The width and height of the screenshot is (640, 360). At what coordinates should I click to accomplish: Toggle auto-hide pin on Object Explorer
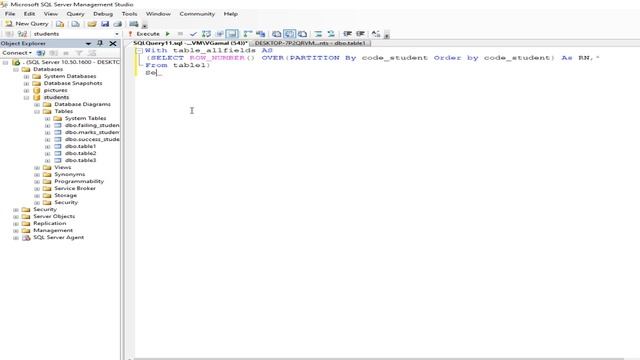tap(100, 43)
